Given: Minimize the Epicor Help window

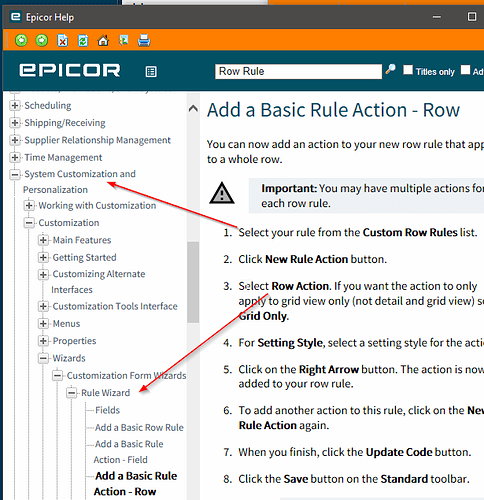Looking at the screenshot, I should point(437,17).
